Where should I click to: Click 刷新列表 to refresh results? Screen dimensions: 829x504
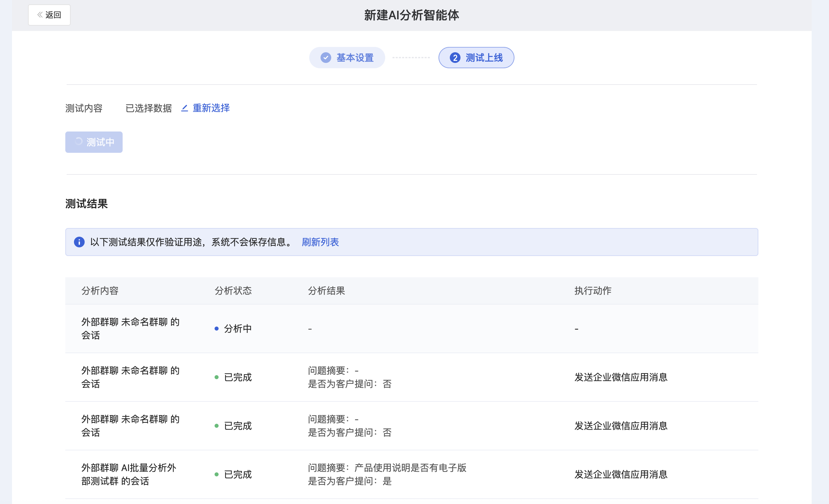coord(320,242)
